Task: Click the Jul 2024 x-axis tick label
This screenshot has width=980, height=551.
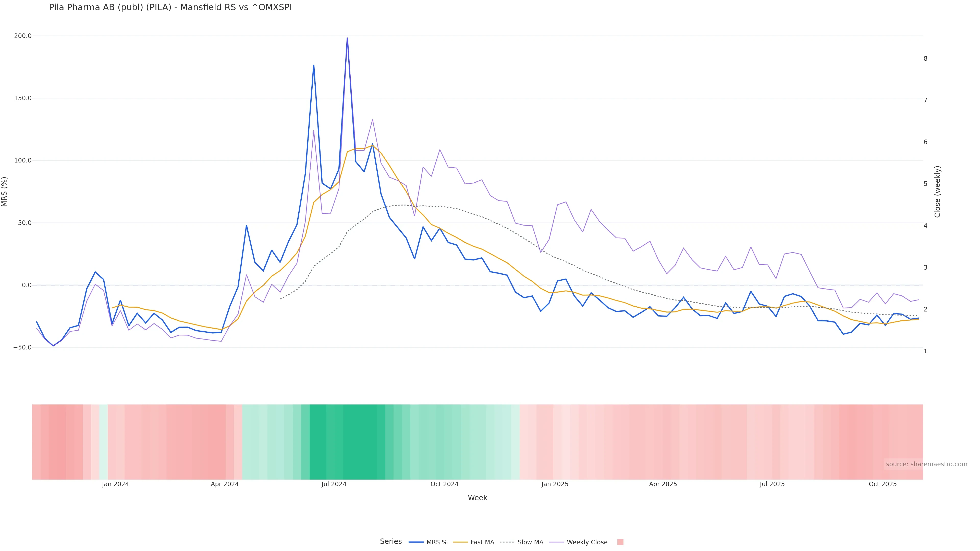Action: pyautogui.click(x=334, y=484)
